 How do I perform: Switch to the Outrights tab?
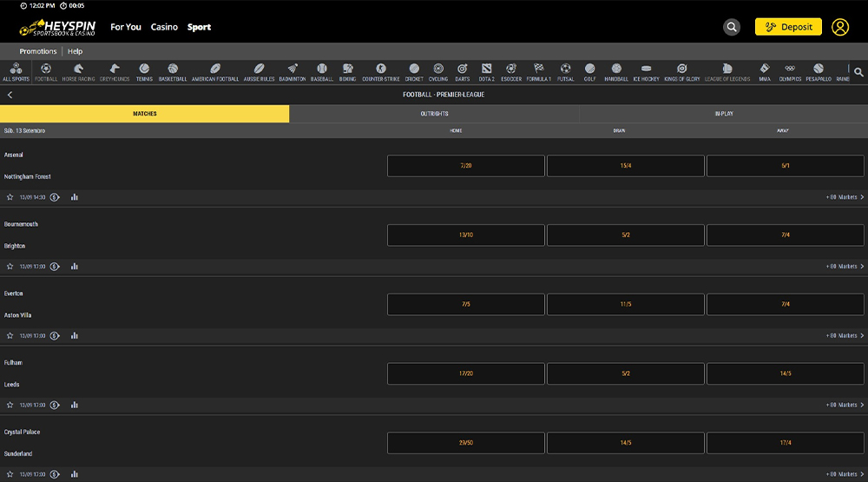click(434, 114)
